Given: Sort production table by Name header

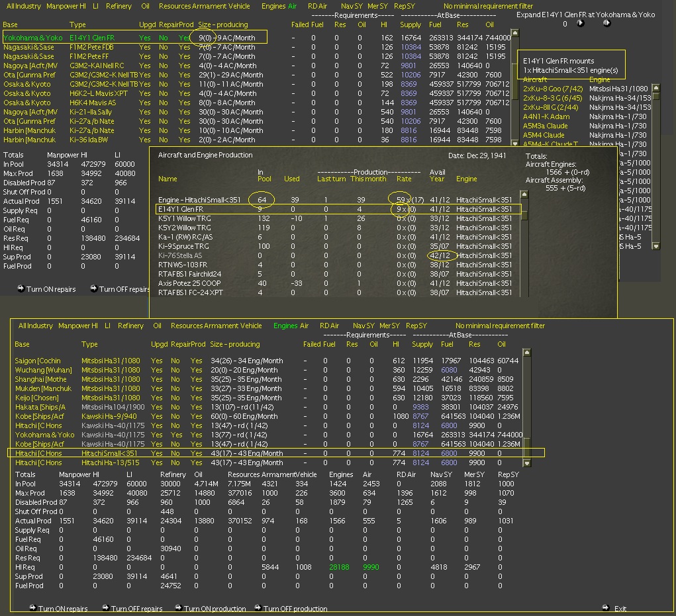Looking at the screenshot, I should (x=168, y=179).
